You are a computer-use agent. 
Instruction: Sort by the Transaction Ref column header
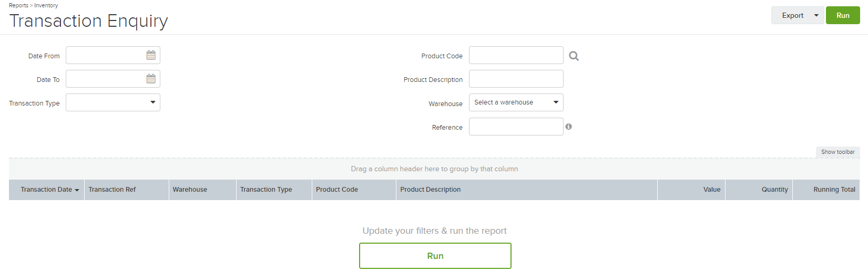[x=112, y=190]
